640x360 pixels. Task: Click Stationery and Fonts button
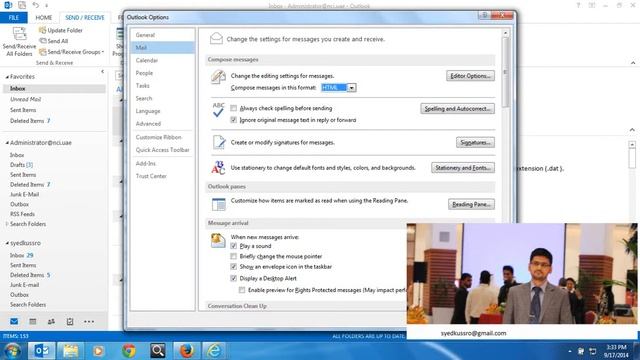tap(463, 168)
